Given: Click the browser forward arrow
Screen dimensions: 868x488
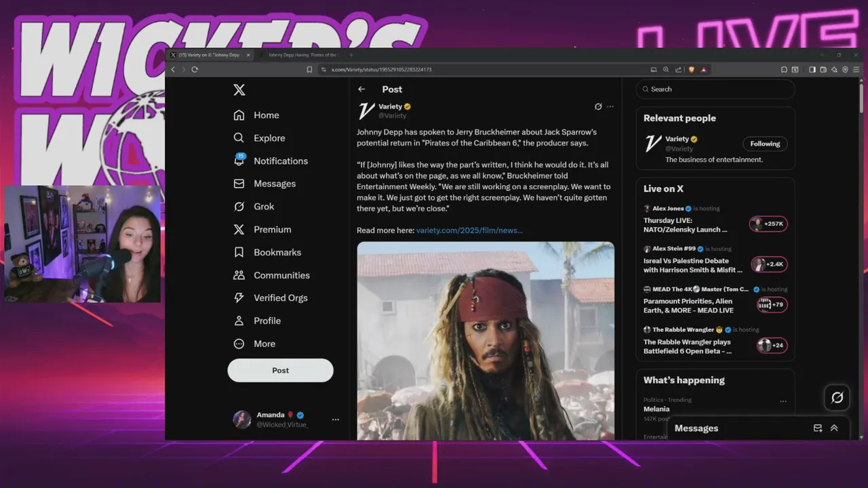Looking at the screenshot, I should tap(183, 69).
